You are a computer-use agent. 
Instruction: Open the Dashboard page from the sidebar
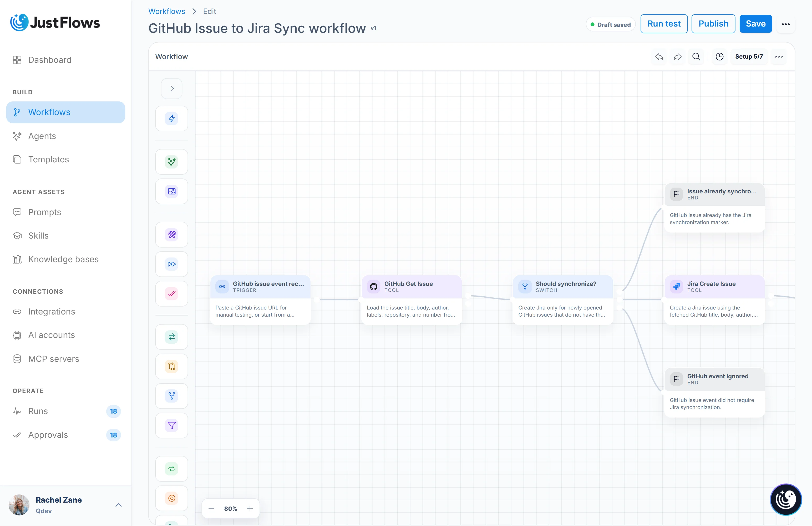click(66, 60)
